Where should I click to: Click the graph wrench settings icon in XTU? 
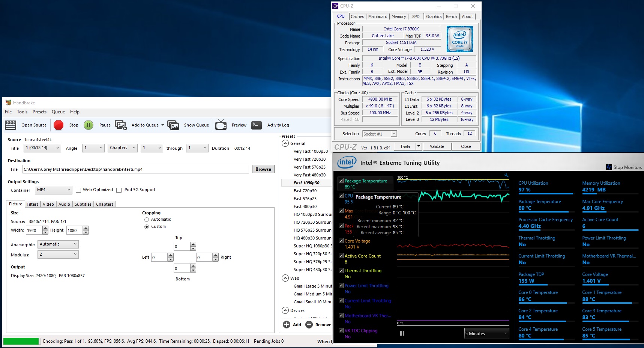point(506,175)
